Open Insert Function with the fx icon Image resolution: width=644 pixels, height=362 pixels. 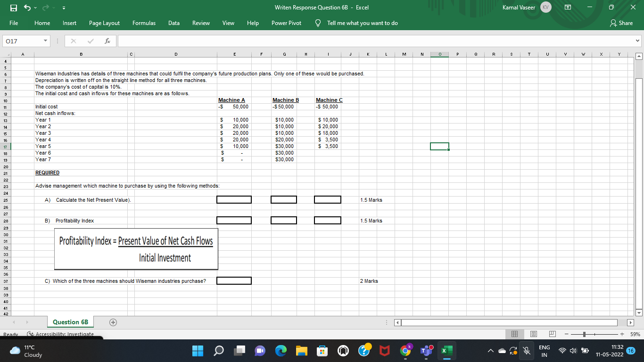(x=108, y=41)
